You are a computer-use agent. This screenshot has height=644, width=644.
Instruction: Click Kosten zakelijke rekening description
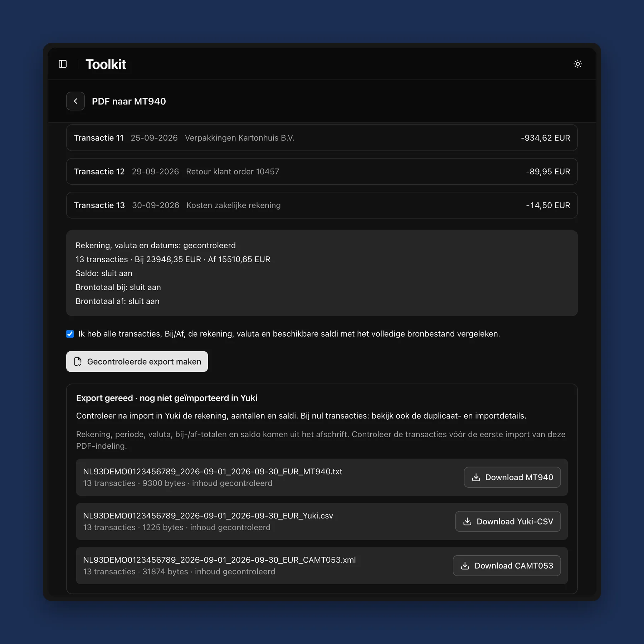pos(233,205)
